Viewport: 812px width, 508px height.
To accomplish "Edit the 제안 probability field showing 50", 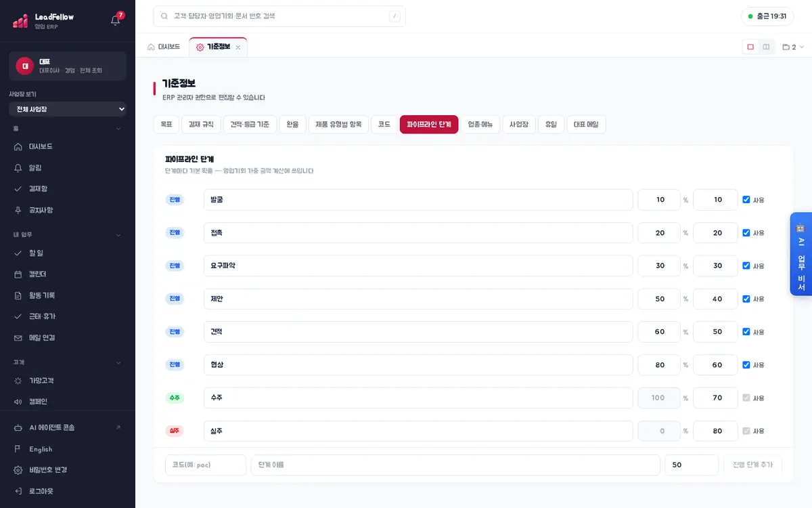I will (x=659, y=299).
